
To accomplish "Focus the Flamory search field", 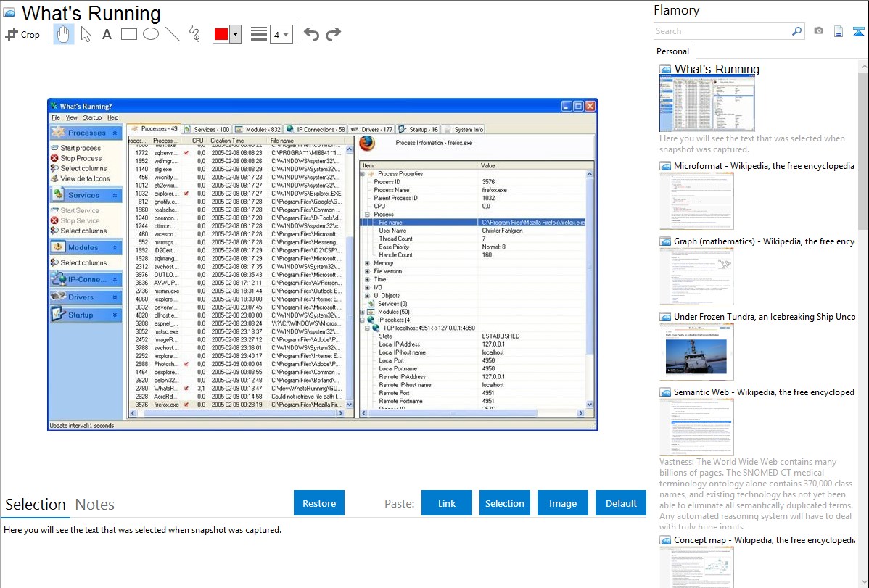I will (722, 31).
